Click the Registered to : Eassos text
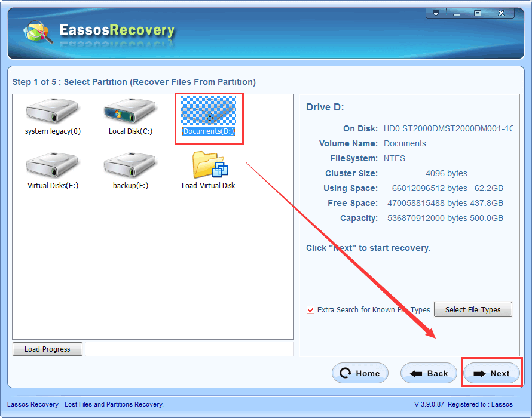Image resolution: width=532 pixels, height=418 pixels. pos(480,404)
